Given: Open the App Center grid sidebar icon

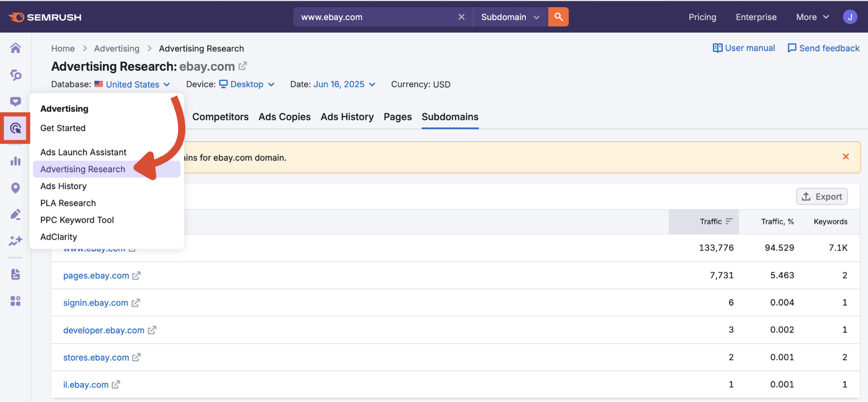Looking at the screenshot, I should pos(15,301).
